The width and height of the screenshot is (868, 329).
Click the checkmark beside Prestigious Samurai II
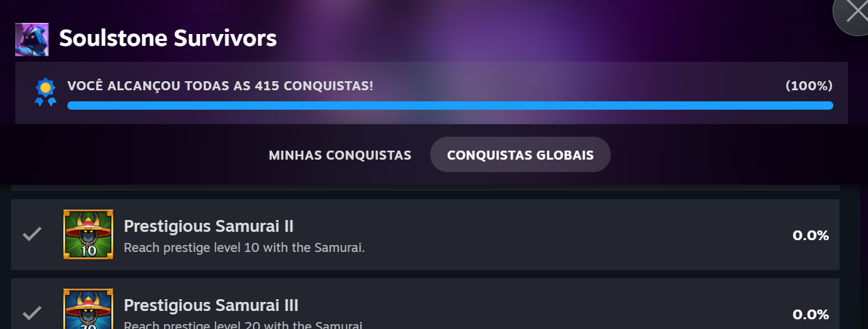tap(32, 235)
